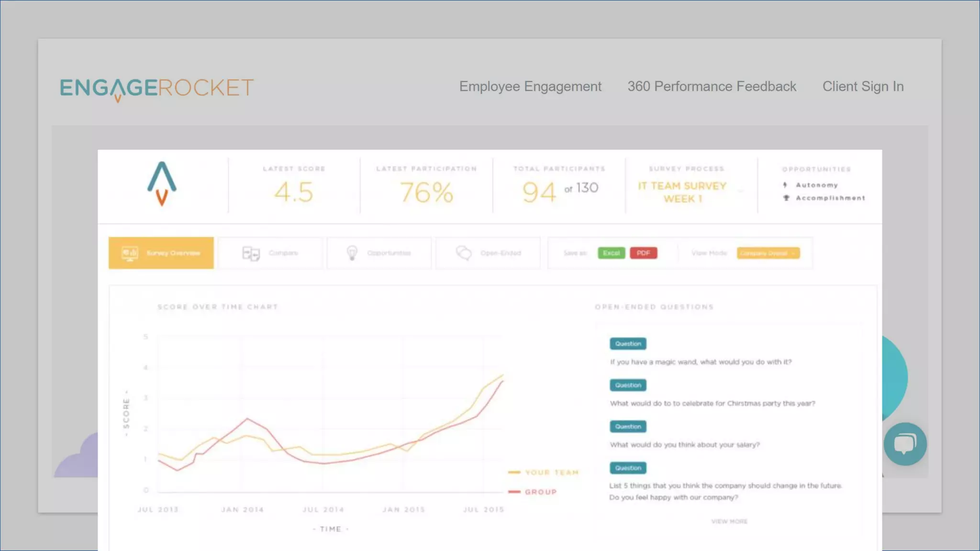Export report using the red PDF button

pos(643,253)
